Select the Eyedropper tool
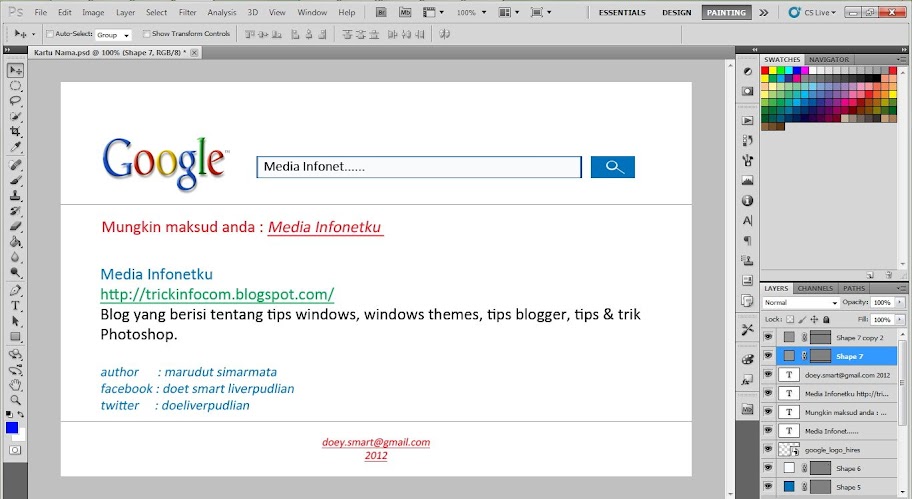912x499 pixels. click(x=15, y=147)
